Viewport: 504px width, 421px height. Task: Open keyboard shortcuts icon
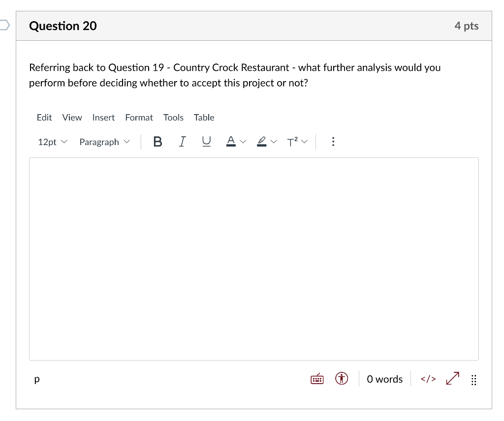point(317,379)
